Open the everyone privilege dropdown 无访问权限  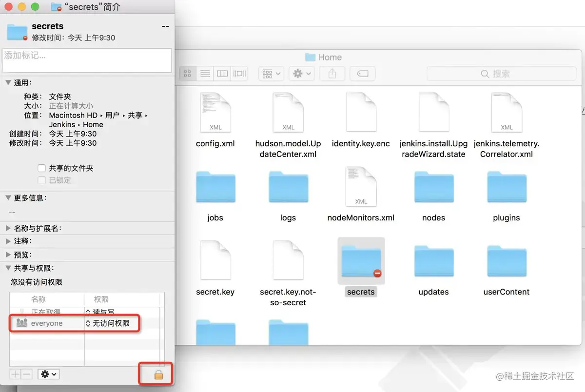click(x=108, y=323)
